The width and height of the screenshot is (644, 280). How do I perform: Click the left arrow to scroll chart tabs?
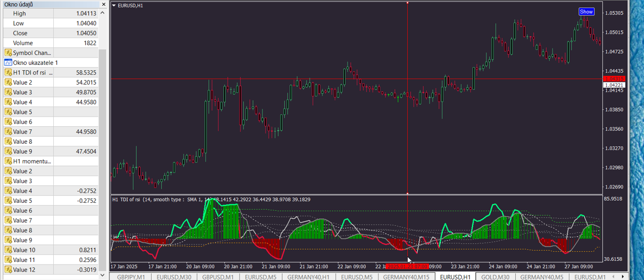click(x=614, y=276)
